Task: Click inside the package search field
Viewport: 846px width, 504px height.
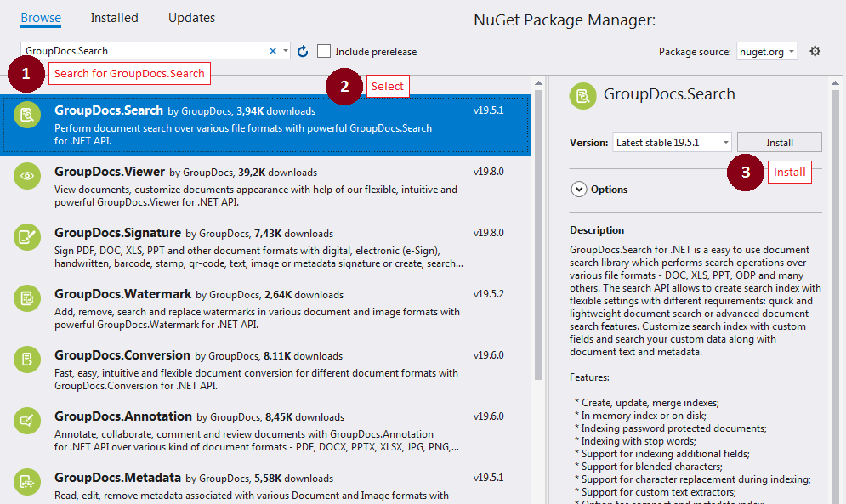Action: (143, 51)
